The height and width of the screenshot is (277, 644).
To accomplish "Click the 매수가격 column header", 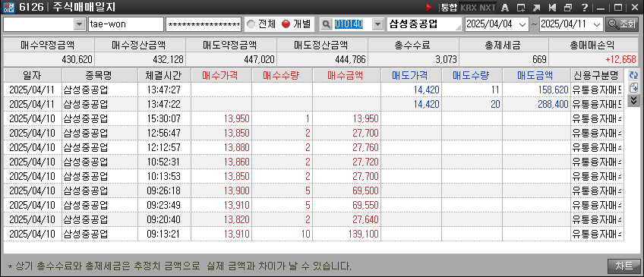I will pyautogui.click(x=222, y=75).
